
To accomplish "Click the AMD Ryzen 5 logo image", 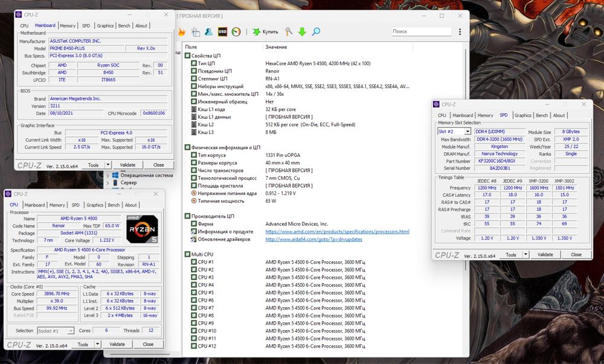I will tap(142, 229).
